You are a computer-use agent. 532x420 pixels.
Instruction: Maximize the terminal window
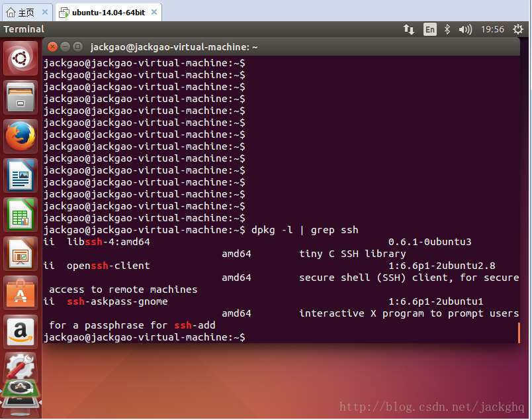coord(78,46)
